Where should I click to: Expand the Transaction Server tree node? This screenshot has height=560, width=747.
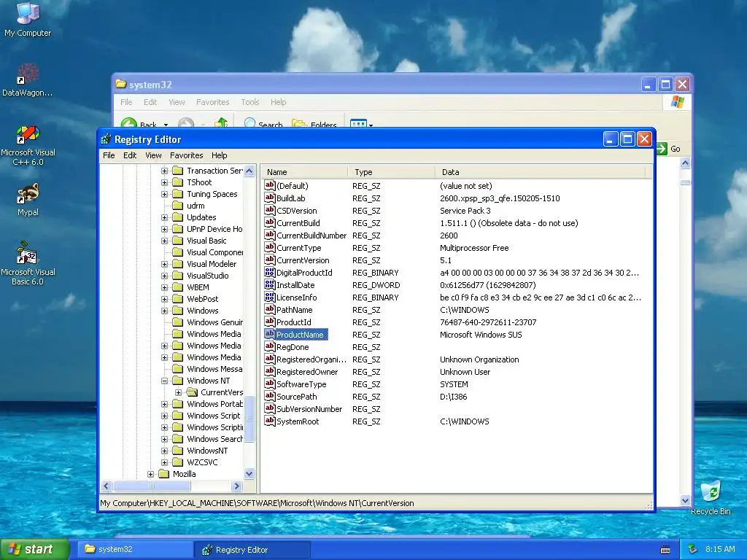point(164,171)
